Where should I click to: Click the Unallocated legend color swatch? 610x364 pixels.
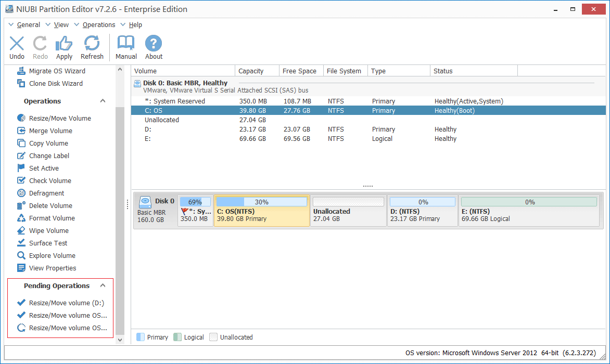[x=213, y=337]
